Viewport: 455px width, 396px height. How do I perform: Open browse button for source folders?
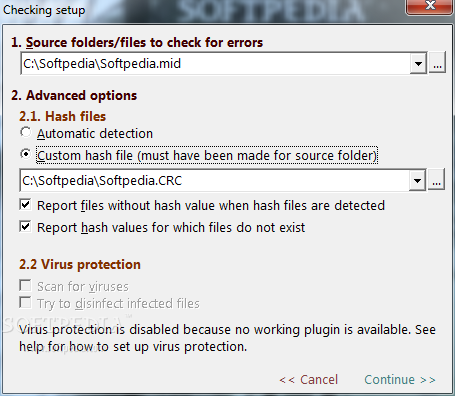coord(437,63)
